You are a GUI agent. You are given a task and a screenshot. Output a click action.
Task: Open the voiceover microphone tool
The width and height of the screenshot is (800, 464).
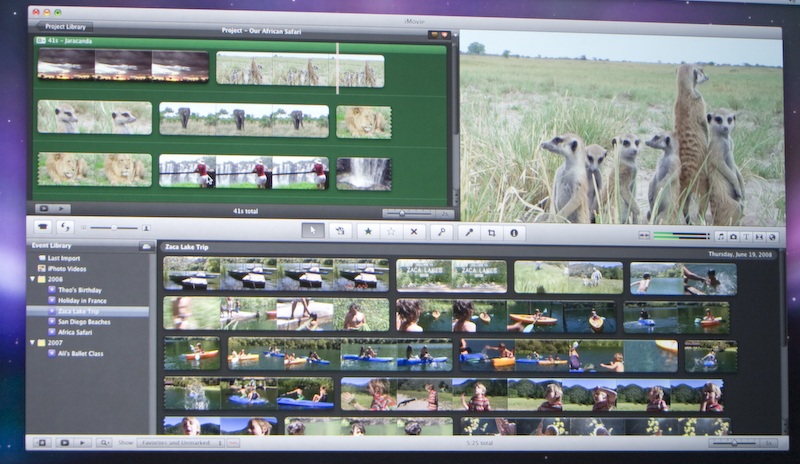click(469, 233)
